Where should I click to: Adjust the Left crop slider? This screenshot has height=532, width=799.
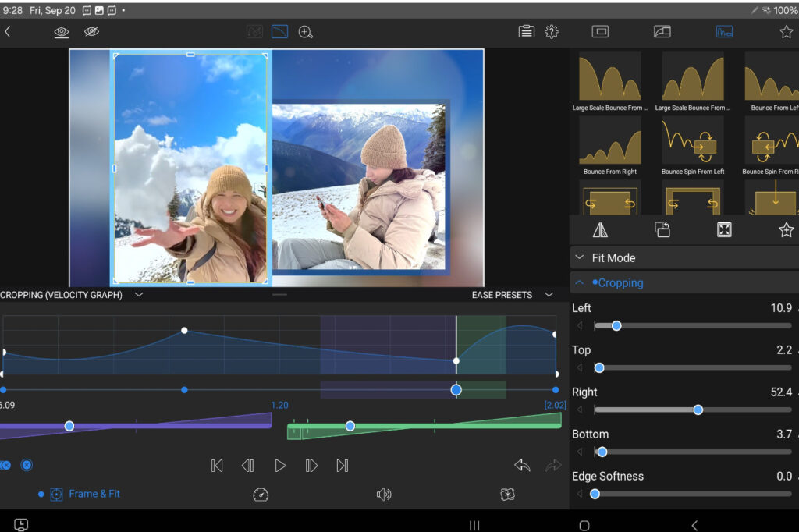pos(616,325)
